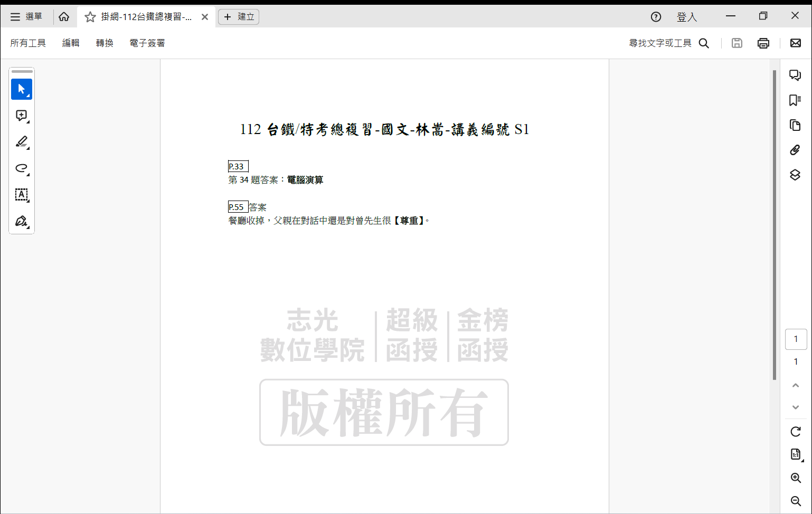This screenshot has height=514, width=812.
Task: Open the help question mark
Action: [x=656, y=17]
